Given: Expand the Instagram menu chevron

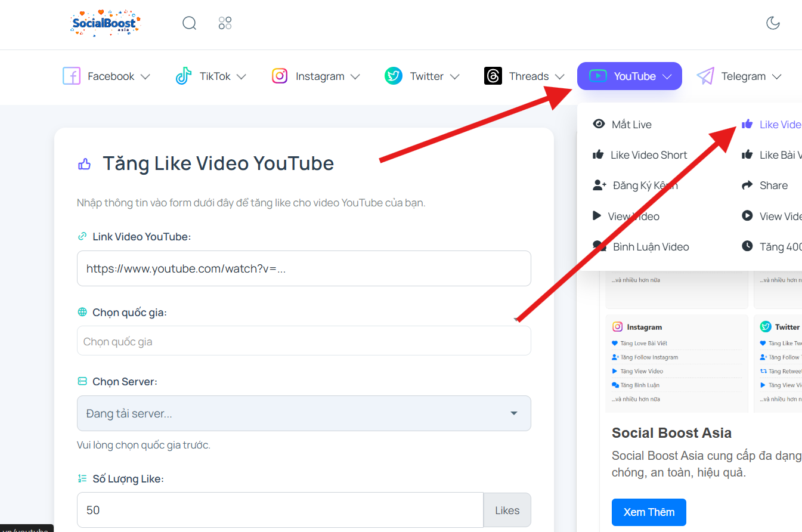Looking at the screenshot, I should [355, 77].
